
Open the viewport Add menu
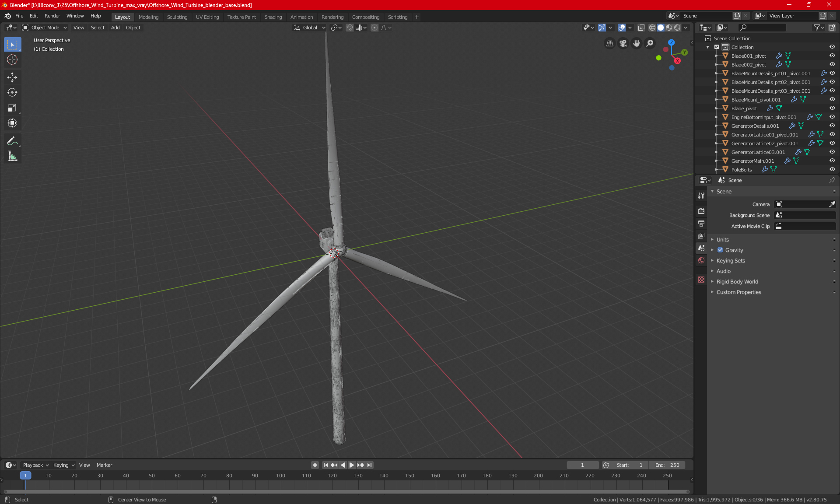(x=115, y=28)
